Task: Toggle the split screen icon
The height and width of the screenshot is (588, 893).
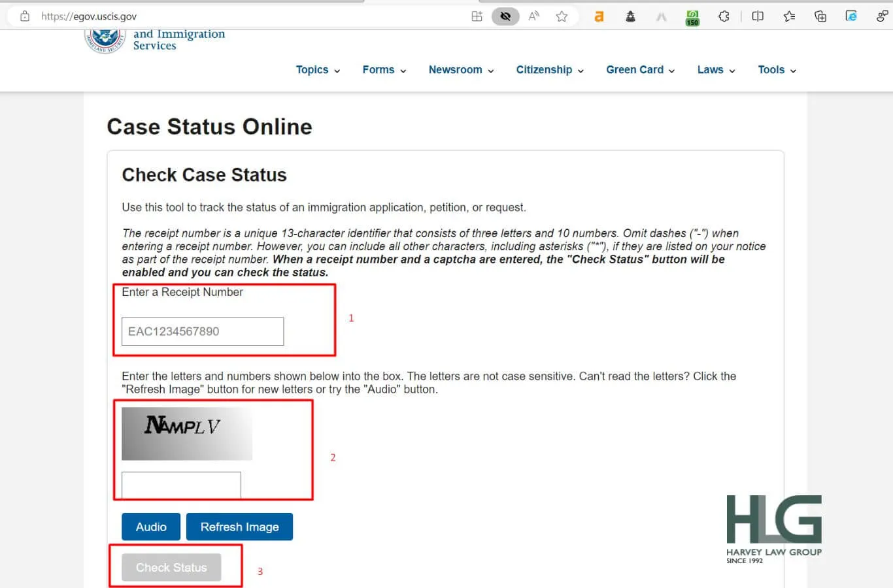Action: click(x=758, y=16)
